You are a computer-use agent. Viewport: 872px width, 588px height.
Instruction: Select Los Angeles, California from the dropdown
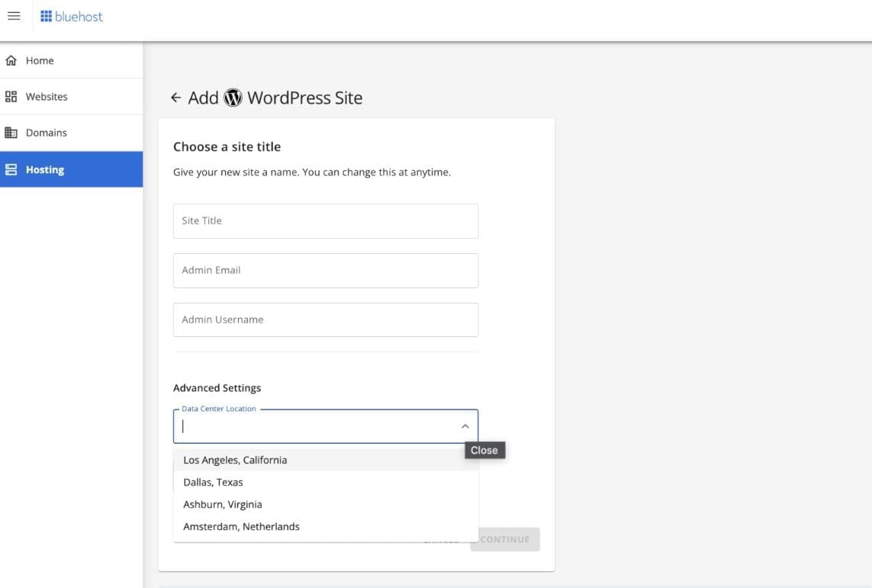point(234,459)
